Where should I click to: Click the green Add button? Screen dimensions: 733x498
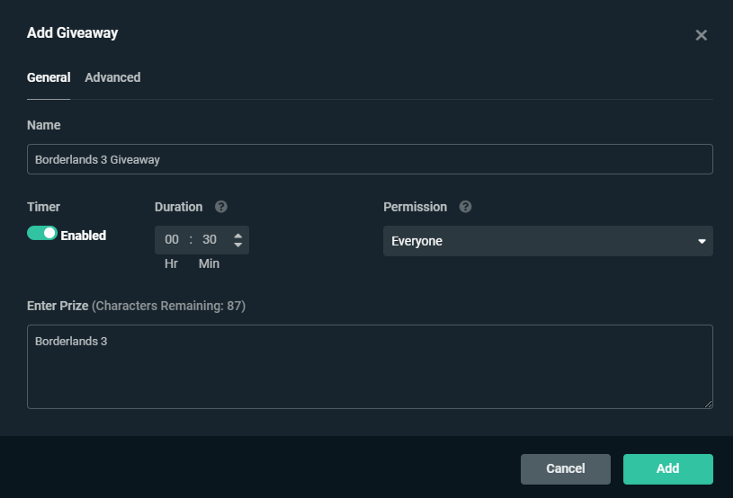pos(667,468)
